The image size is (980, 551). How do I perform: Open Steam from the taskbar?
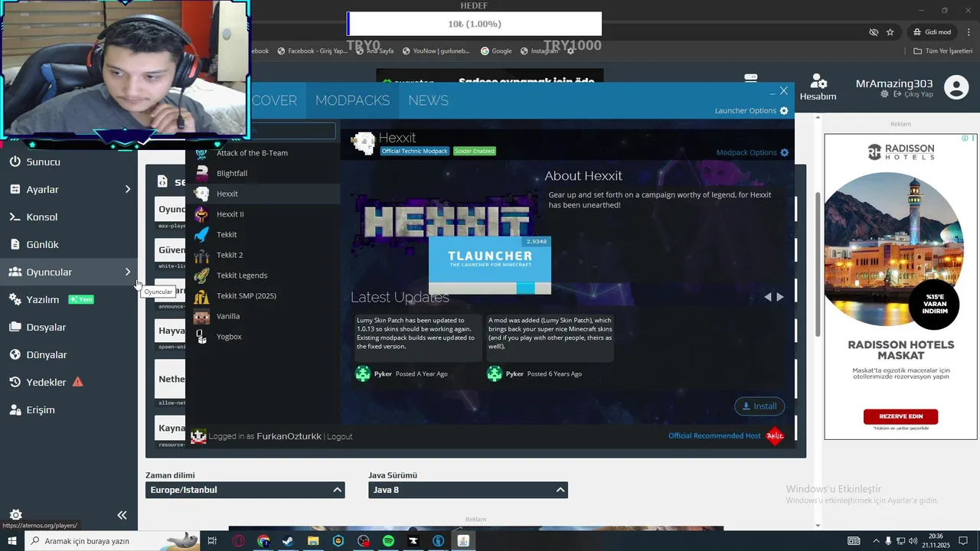(x=288, y=541)
